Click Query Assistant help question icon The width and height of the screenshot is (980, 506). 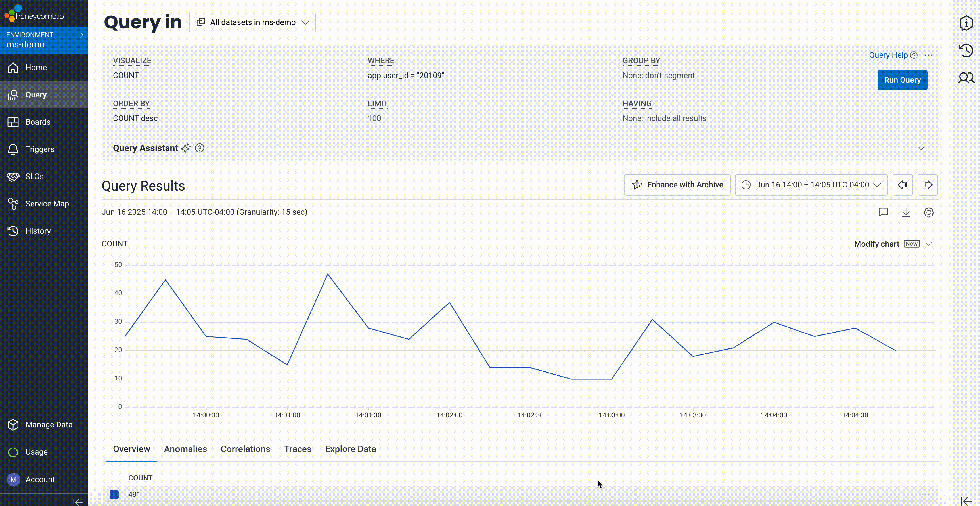(x=199, y=148)
